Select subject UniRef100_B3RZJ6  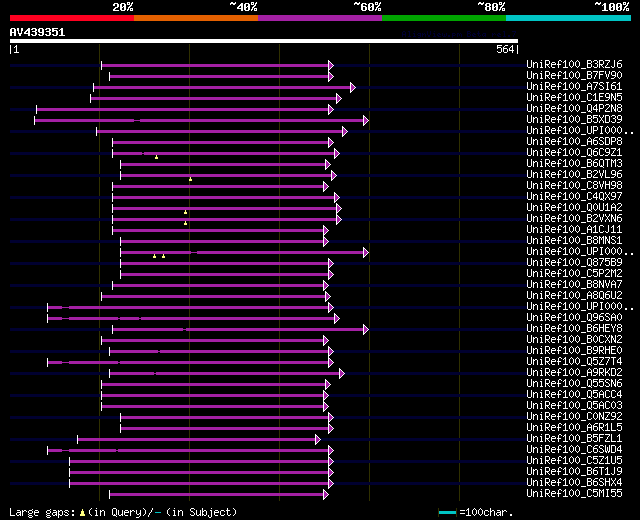click(x=574, y=64)
